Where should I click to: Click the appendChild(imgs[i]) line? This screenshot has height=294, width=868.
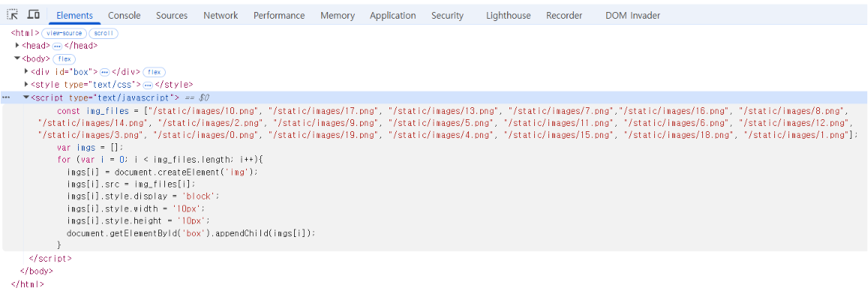pyautogui.click(x=191, y=233)
